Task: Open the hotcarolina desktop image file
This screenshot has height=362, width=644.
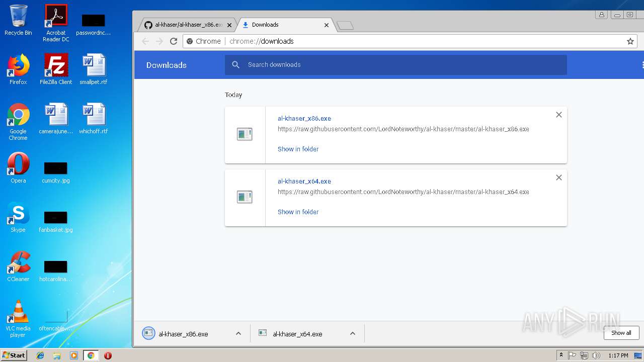Action: tap(56, 270)
